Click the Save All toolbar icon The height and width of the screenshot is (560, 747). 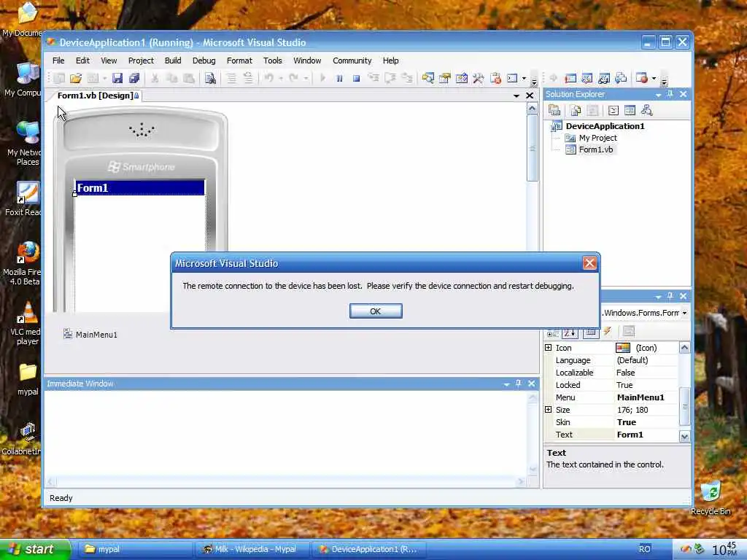tap(134, 78)
